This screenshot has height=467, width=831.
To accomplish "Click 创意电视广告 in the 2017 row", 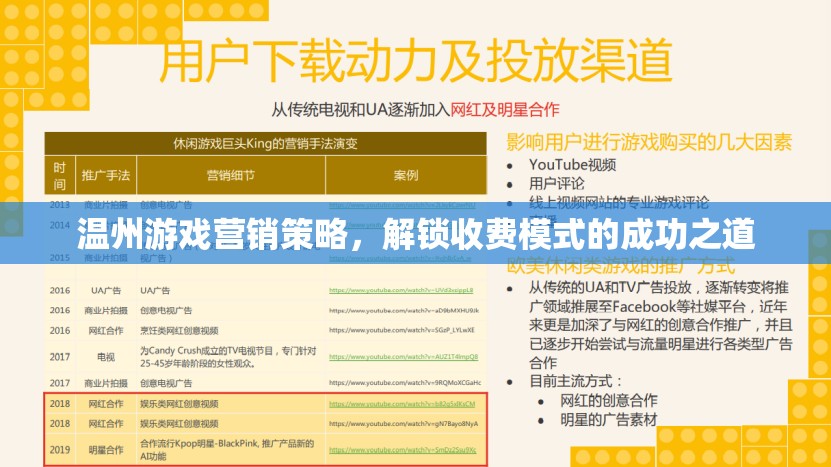I will [166, 383].
